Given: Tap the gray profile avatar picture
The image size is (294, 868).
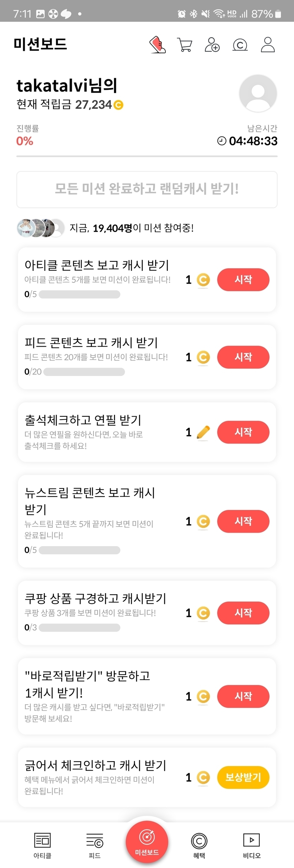Looking at the screenshot, I should coord(258,93).
